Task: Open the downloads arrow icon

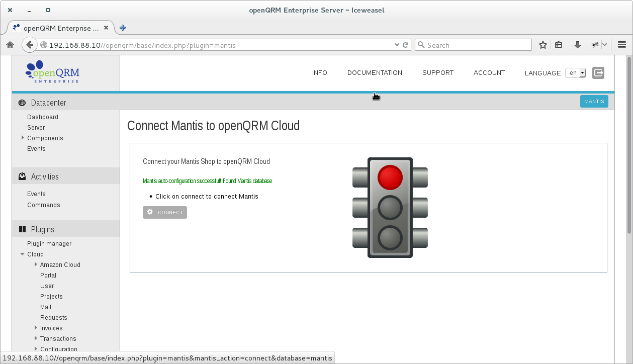Action: coord(578,45)
